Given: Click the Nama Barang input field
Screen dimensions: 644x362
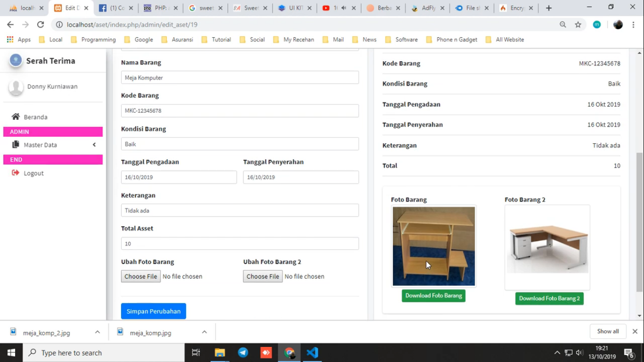Looking at the screenshot, I should tap(239, 78).
